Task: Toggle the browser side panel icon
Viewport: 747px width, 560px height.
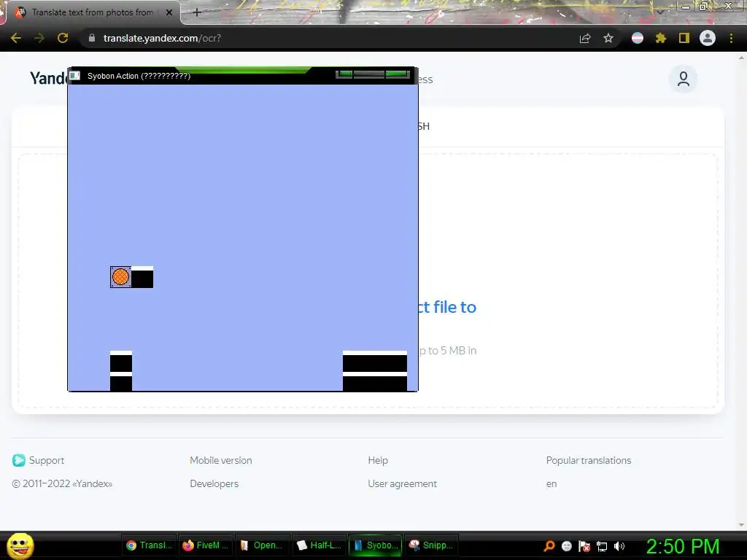Action: point(684,38)
